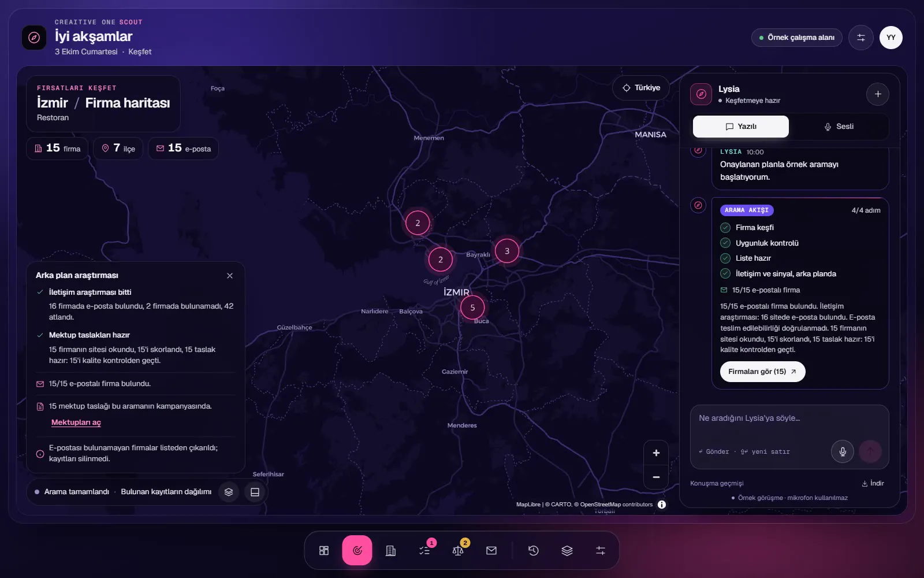Click the 'Arama tamamlandı' status text
Viewport: 924px width, 578px height.
(x=77, y=492)
